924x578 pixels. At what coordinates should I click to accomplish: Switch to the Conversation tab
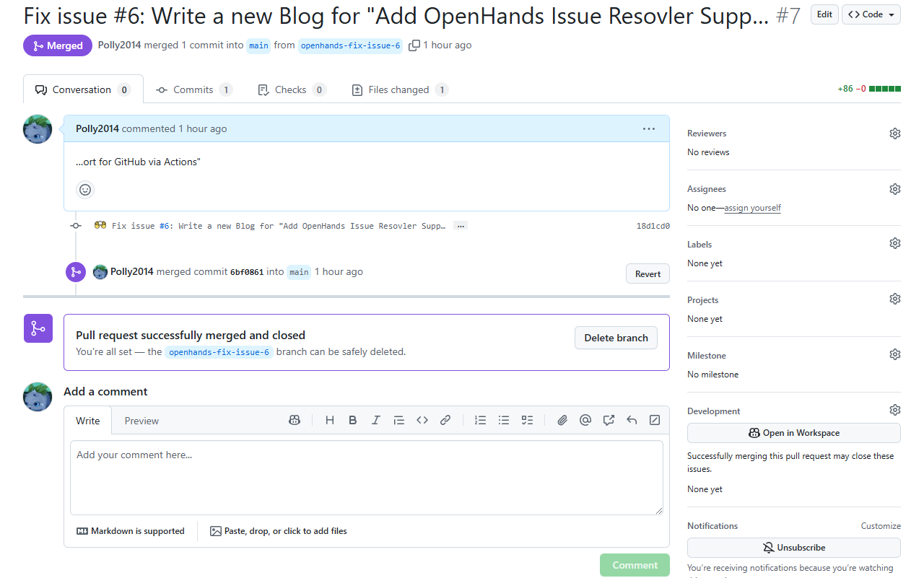[x=83, y=89]
